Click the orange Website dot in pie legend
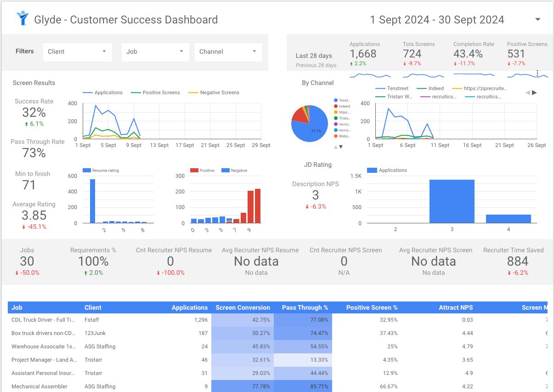554x392 pixels. 336,136
